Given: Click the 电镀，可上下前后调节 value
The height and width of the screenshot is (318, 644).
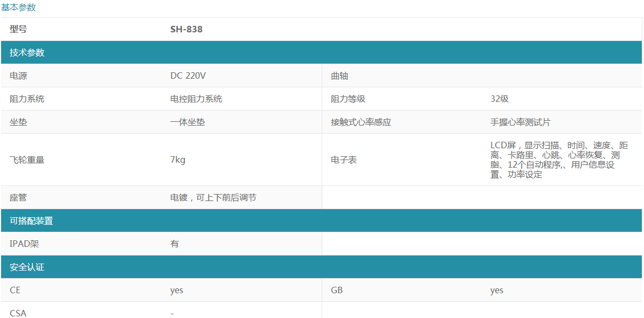Looking at the screenshot, I should point(213,197).
